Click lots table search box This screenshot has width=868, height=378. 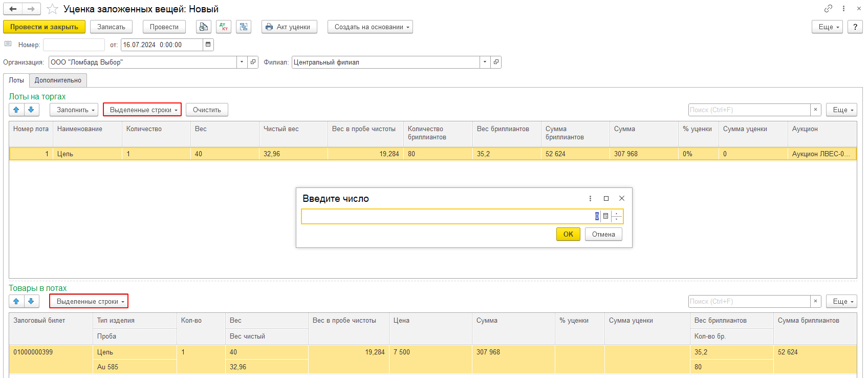point(749,110)
